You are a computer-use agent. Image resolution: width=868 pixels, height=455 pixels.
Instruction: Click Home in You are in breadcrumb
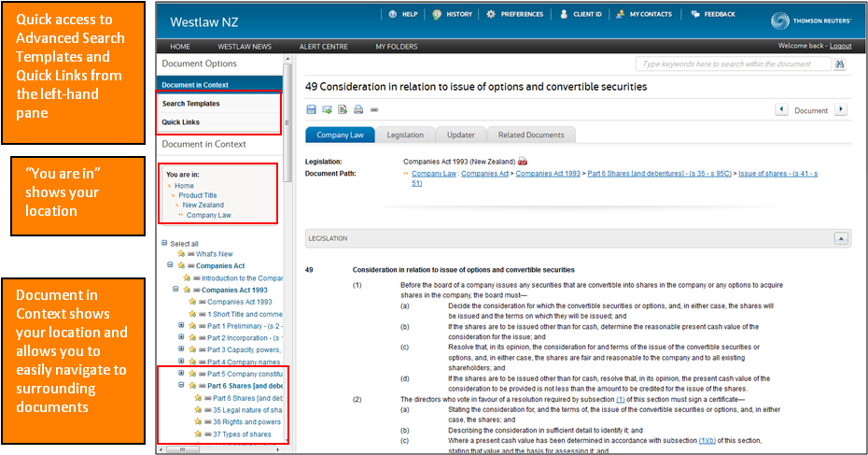tap(185, 186)
